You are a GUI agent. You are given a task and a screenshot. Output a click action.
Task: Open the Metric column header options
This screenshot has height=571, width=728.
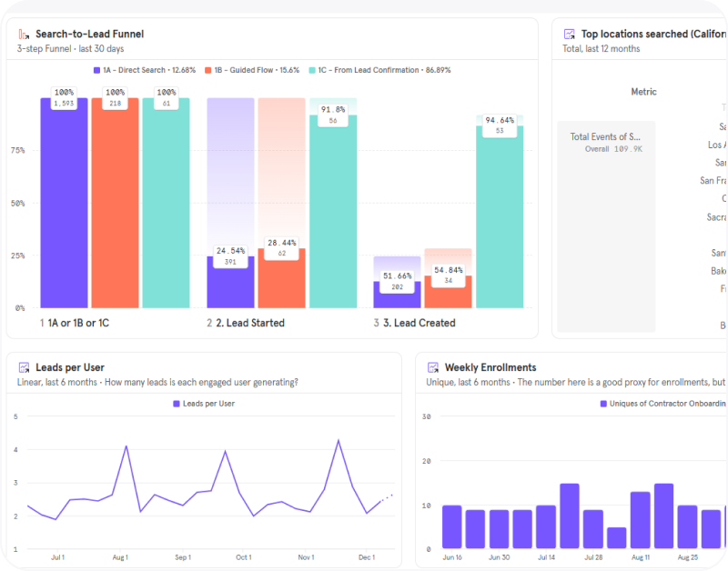(643, 91)
